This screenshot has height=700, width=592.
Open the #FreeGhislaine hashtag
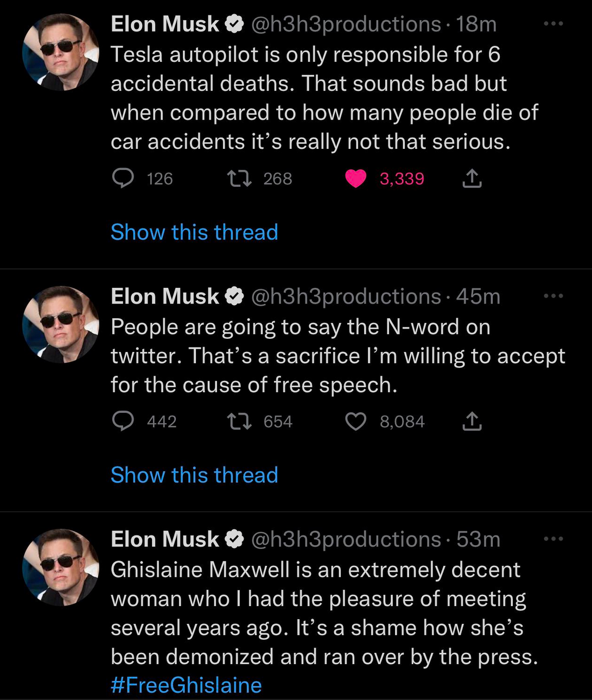[186, 685]
